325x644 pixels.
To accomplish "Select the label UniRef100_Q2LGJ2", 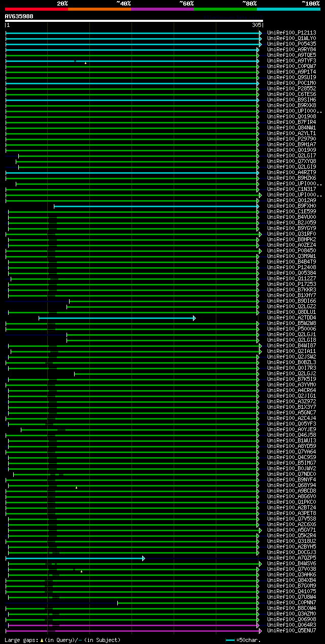I will click(x=291, y=373).
